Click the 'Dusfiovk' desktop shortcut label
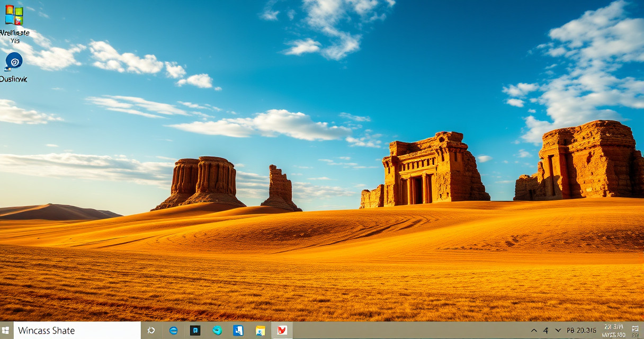 (13, 79)
